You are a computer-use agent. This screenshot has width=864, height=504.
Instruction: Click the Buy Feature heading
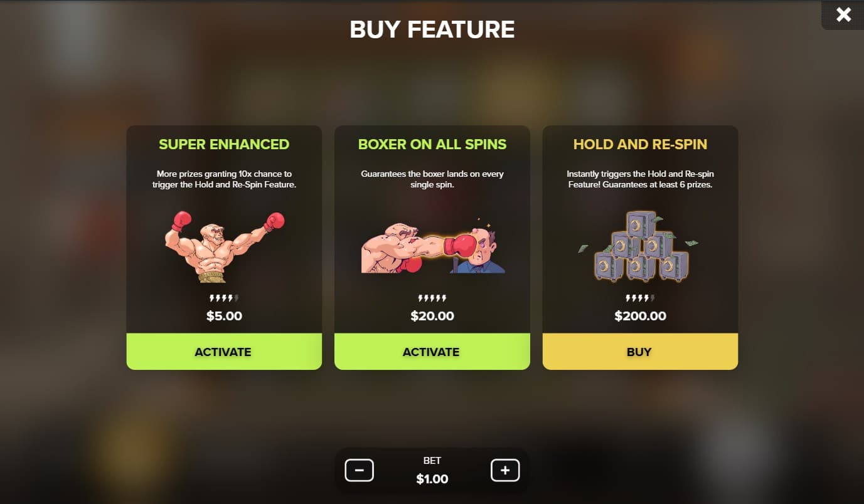(432, 29)
